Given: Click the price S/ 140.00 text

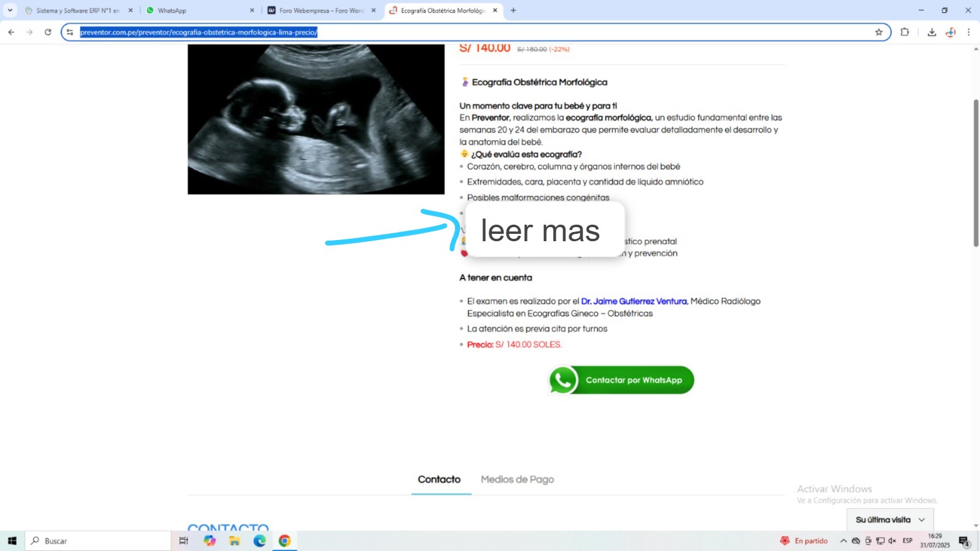Looking at the screenshot, I should click(x=484, y=48).
